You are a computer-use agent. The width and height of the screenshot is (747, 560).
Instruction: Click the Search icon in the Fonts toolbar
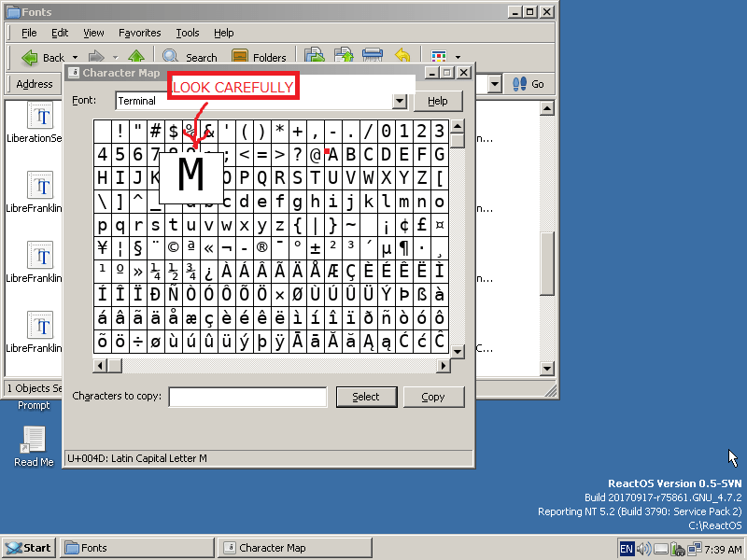(171, 57)
